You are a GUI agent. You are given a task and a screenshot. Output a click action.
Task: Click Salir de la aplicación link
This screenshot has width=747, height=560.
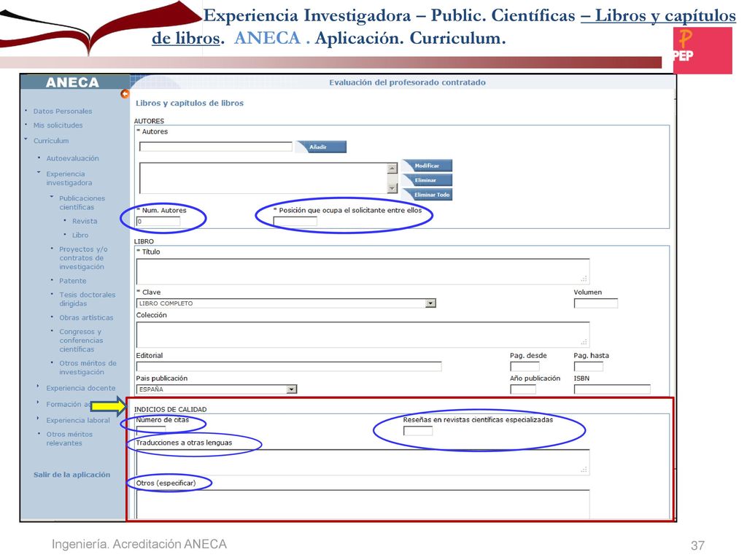click(x=71, y=475)
